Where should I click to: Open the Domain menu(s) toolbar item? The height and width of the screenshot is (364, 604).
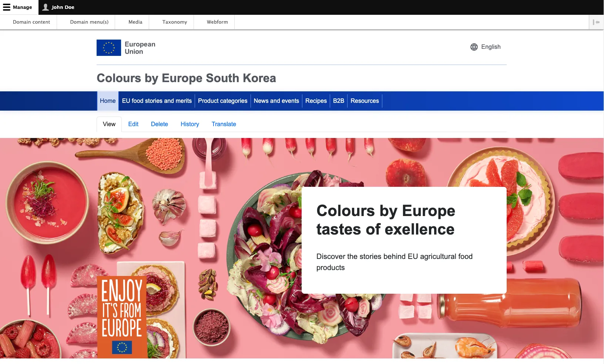[89, 22]
